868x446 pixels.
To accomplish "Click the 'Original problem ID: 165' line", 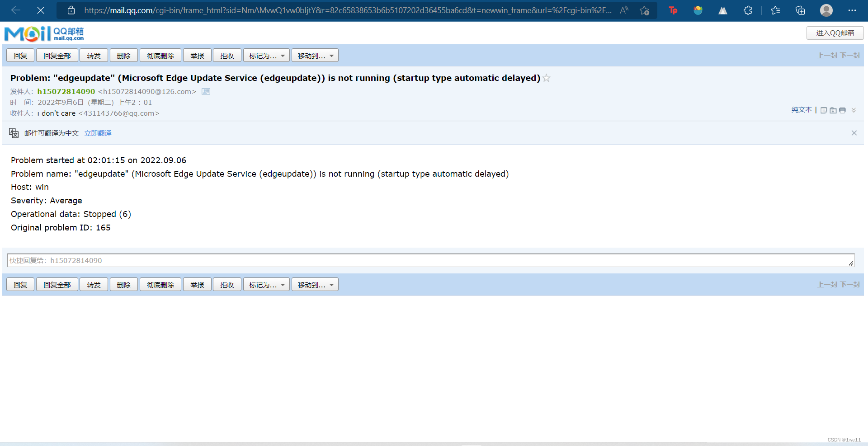I will click(x=61, y=228).
